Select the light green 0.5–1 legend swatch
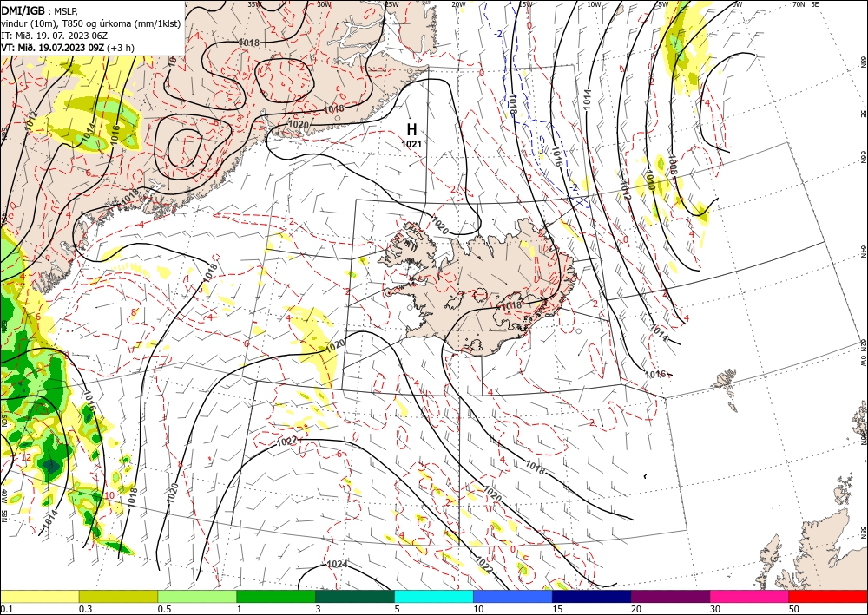 [x=197, y=596]
